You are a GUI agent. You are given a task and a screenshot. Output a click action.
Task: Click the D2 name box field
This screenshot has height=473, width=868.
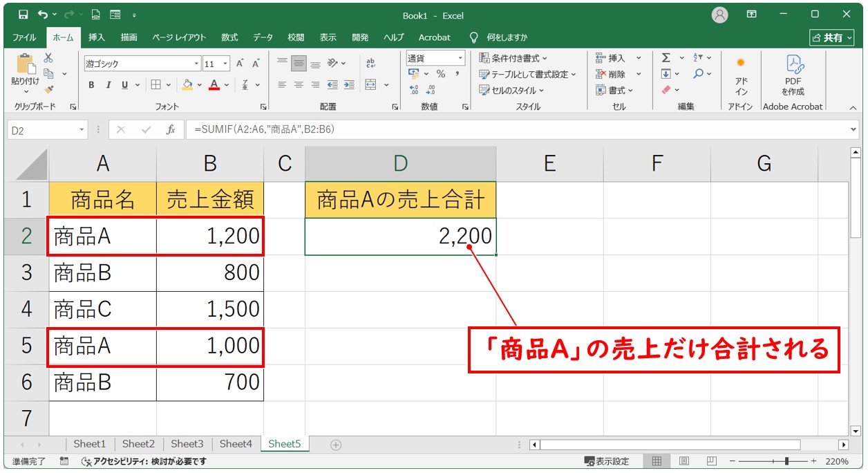pos(41,130)
